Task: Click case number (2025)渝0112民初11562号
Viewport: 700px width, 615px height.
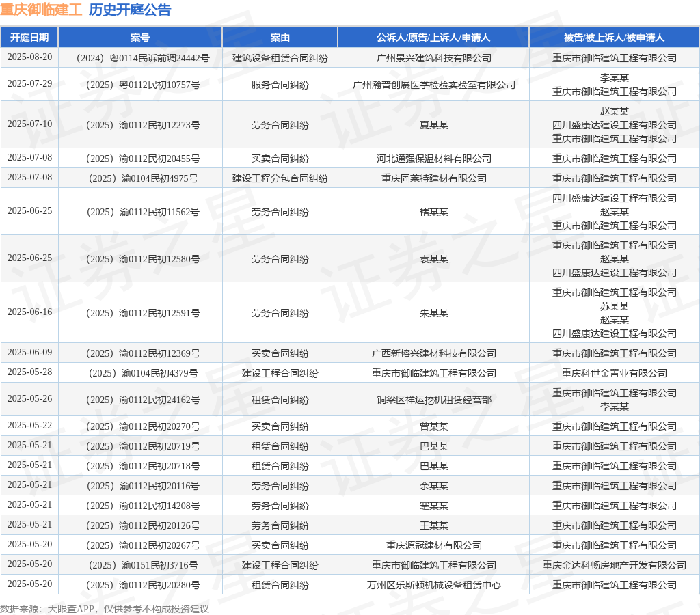Action: (x=140, y=212)
